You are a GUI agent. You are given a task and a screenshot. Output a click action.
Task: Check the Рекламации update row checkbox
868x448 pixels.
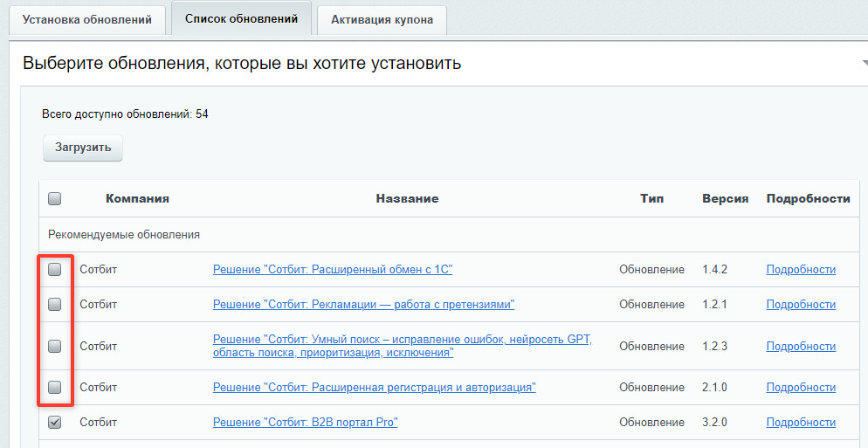tap(54, 304)
